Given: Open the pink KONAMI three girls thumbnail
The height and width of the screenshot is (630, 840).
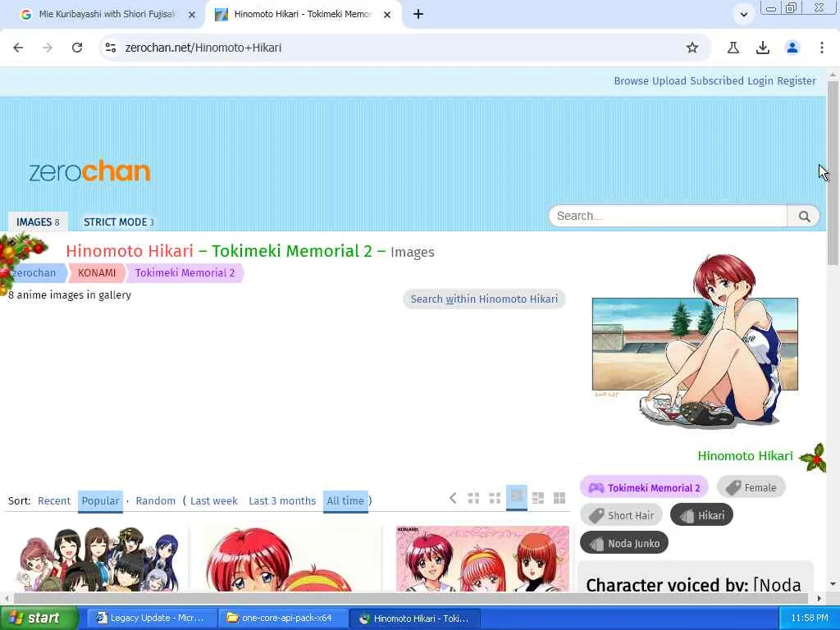Looking at the screenshot, I should pos(482,559).
